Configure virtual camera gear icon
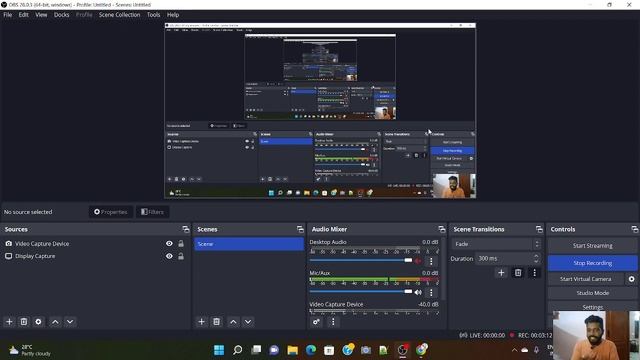 [631, 279]
